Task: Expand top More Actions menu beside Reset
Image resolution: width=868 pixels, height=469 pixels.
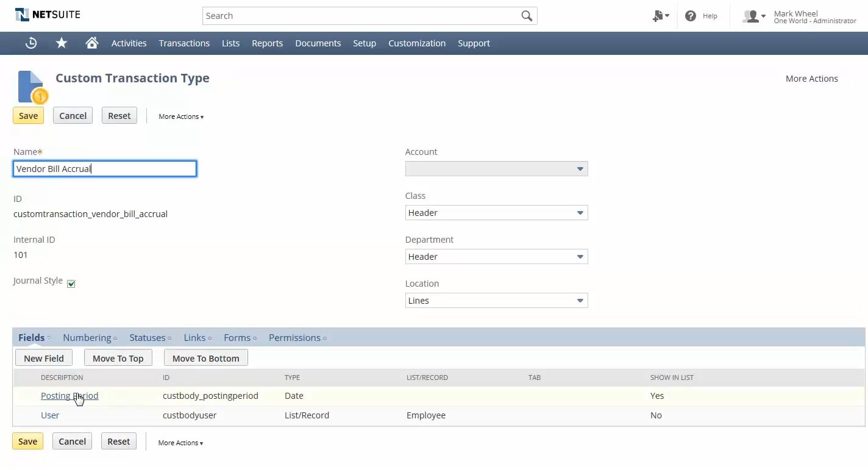Action: 181,116
